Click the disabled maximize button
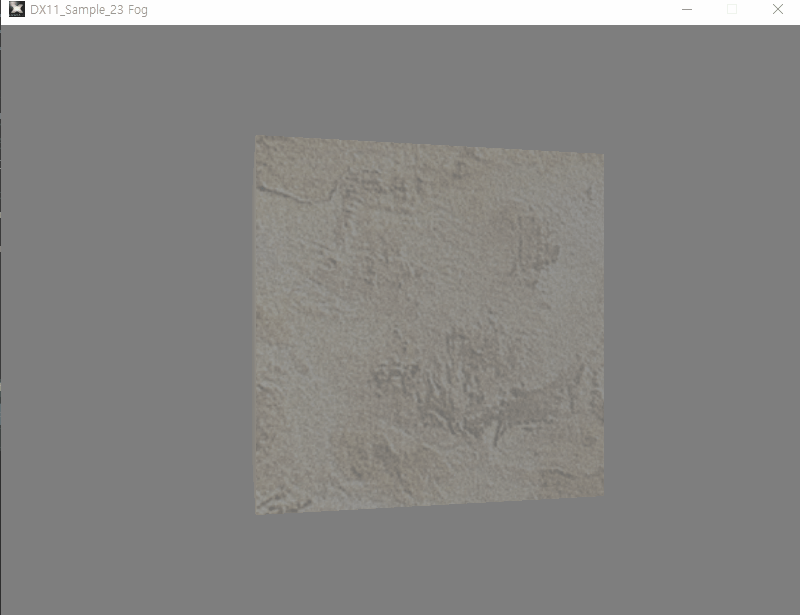 pyautogui.click(x=732, y=9)
